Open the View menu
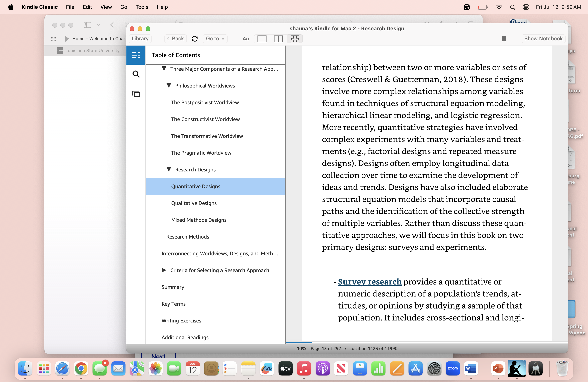Screen dimensions: 588x382 (106, 7)
